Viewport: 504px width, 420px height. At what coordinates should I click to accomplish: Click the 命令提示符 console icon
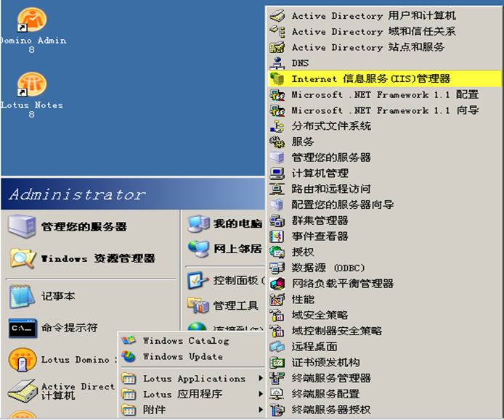coord(23,328)
